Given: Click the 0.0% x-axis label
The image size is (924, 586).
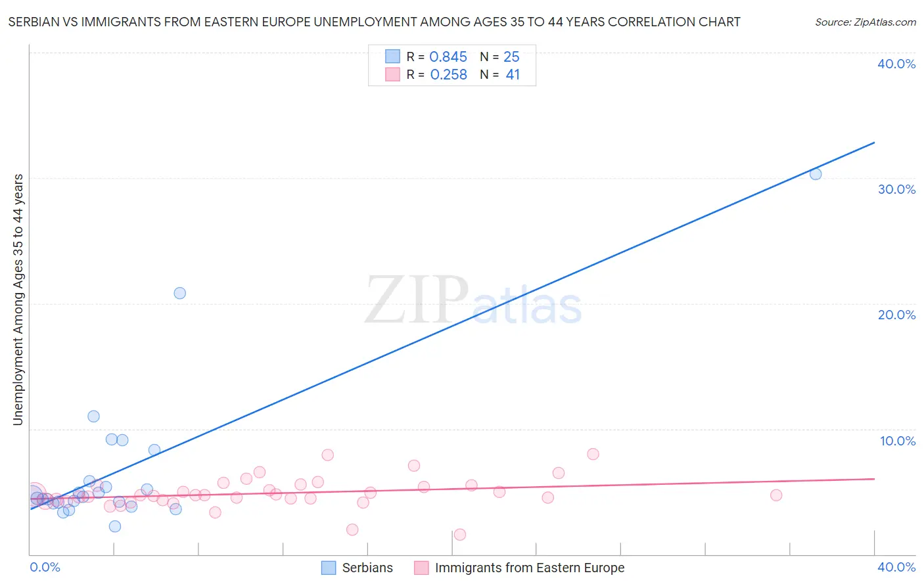Looking at the screenshot, I should coord(45,567).
